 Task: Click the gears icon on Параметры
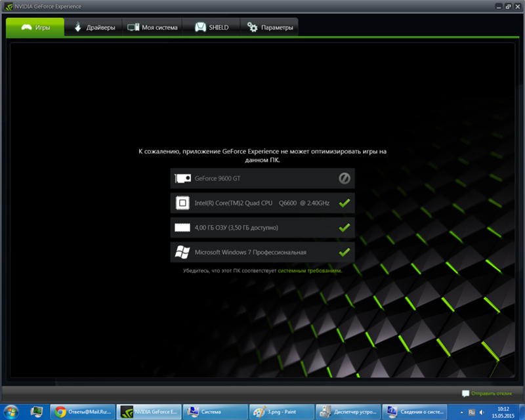(x=252, y=27)
